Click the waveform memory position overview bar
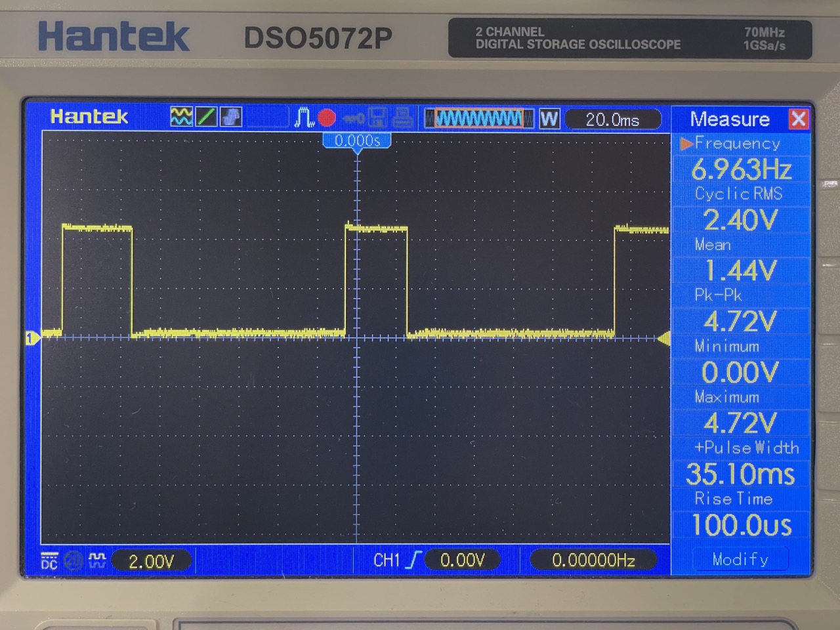The width and height of the screenshot is (840, 630). [x=479, y=119]
